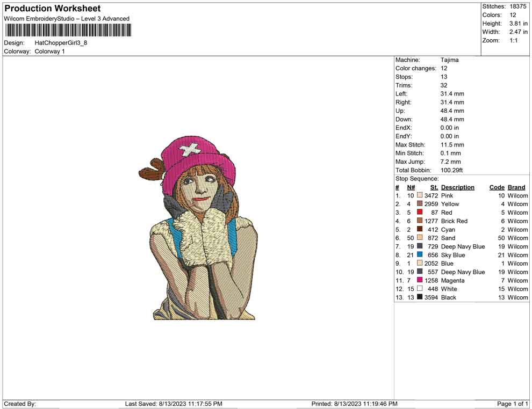Click the stitch count '3472' for Pink
Image resolution: width=532 pixels, height=409 pixels.
(431, 195)
